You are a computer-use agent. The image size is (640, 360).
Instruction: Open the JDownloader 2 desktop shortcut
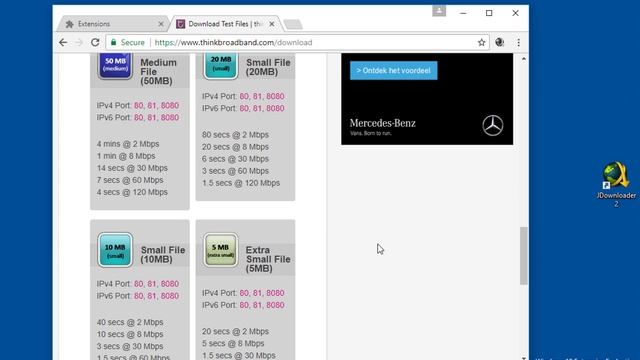616,184
